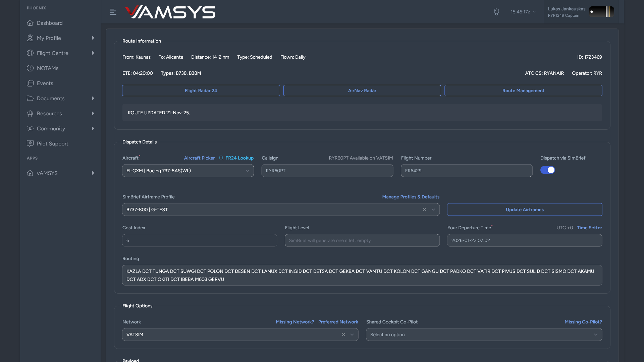The height and width of the screenshot is (362, 644).
Task: Click the Dashboard home icon
Action: [30, 23]
